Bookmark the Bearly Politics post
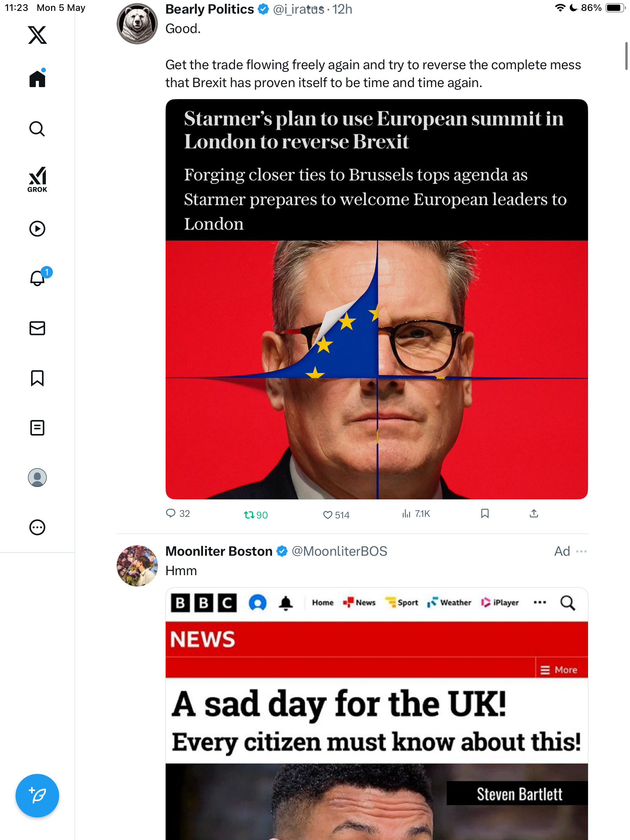 (485, 514)
